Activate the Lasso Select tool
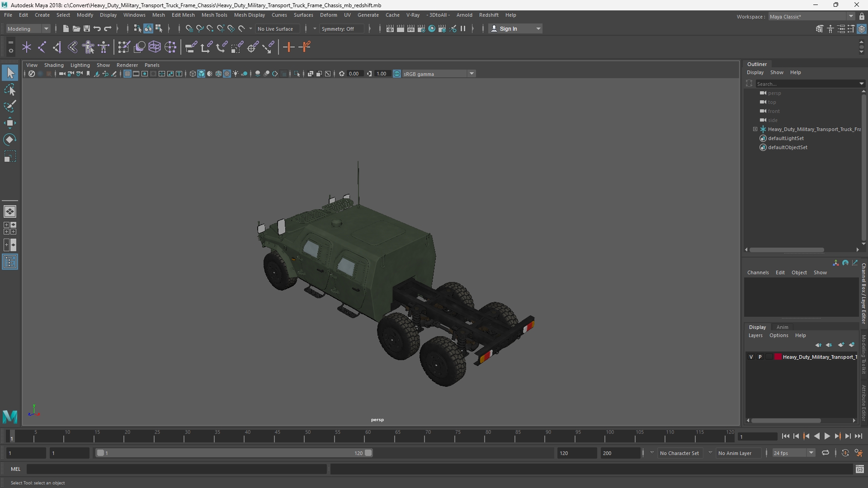The image size is (868, 488). click(10, 89)
